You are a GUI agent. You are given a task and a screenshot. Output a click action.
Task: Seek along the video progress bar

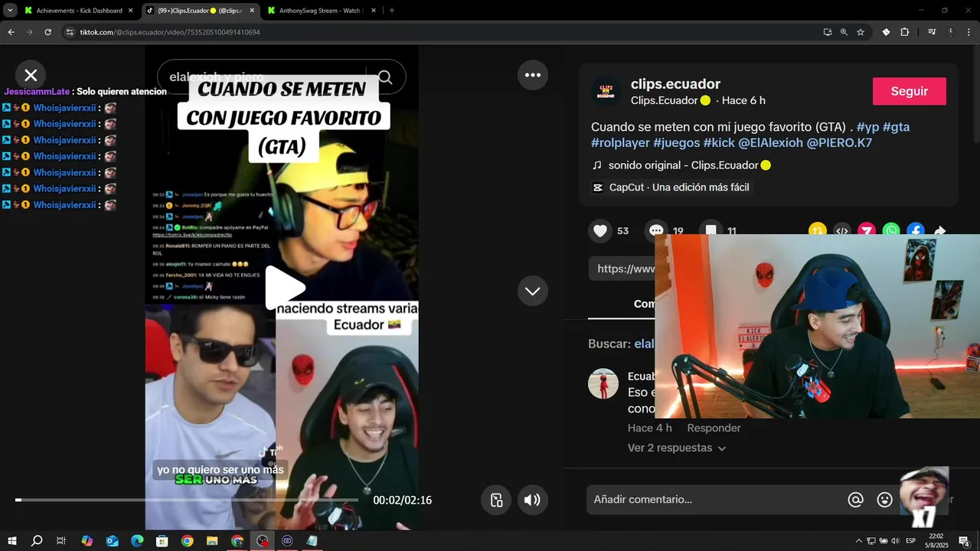pyautogui.click(x=187, y=500)
